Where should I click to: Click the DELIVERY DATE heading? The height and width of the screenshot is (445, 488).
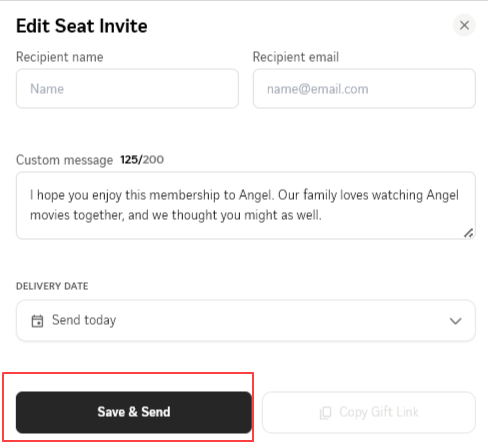pyautogui.click(x=52, y=286)
